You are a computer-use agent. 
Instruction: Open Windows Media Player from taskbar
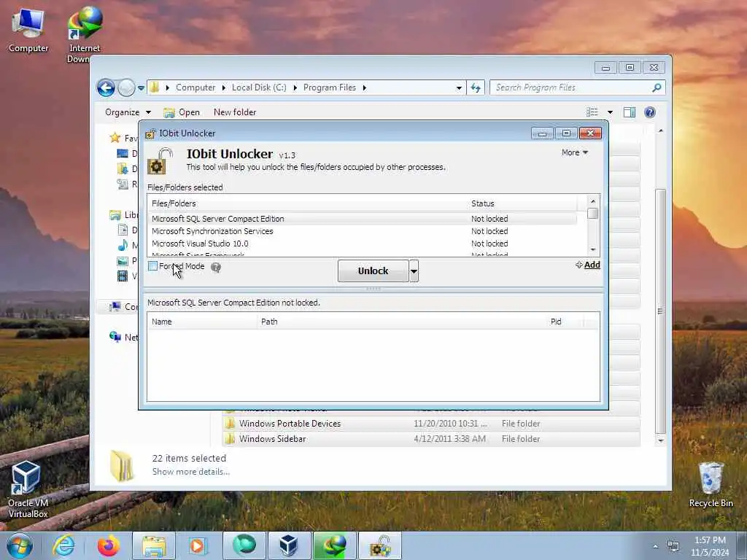[197, 546]
